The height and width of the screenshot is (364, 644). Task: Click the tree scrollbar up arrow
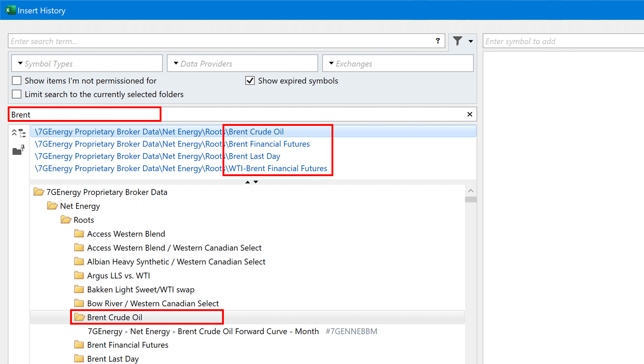(471, 191)
